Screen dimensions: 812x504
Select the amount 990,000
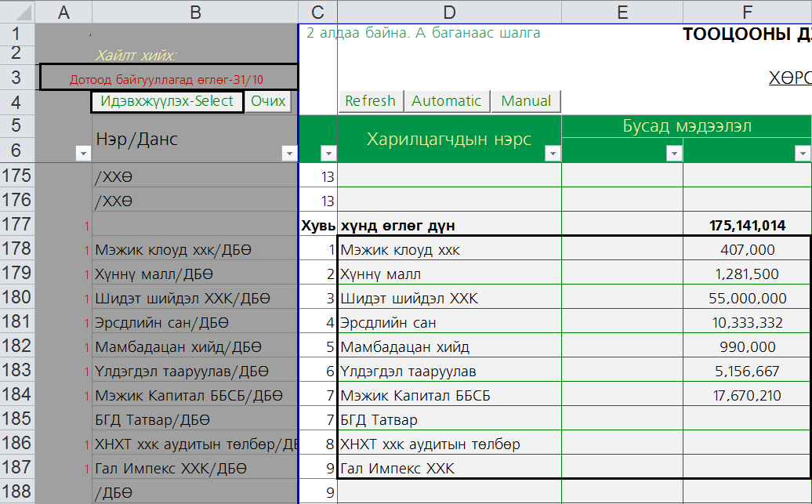(747, 347)
